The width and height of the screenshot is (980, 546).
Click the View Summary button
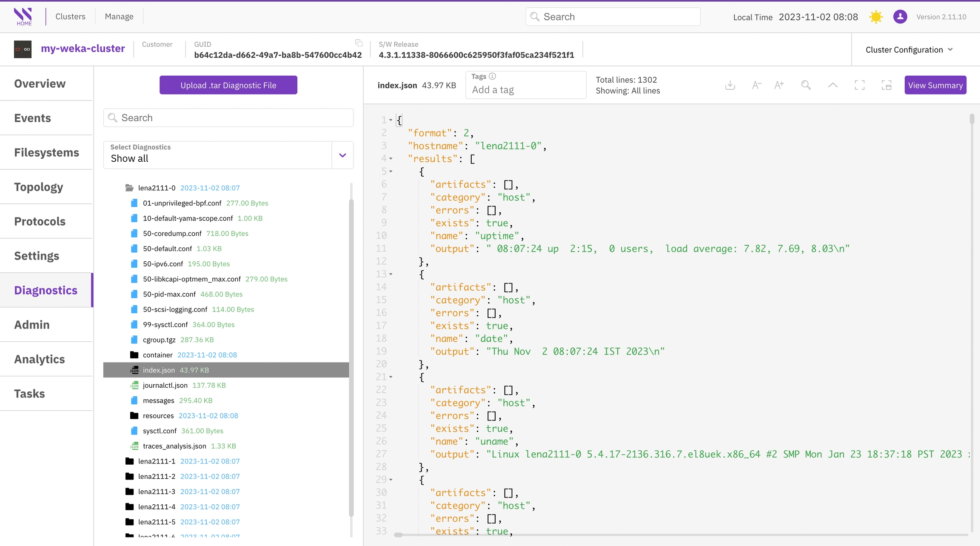[x=935, y=85]
